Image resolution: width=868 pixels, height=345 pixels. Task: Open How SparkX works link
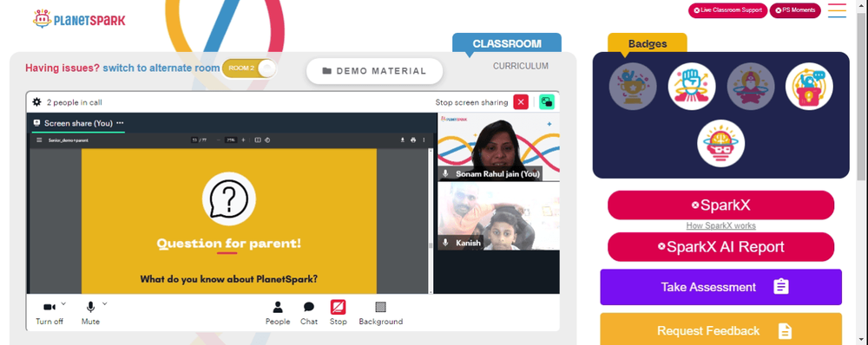[720, 225]
